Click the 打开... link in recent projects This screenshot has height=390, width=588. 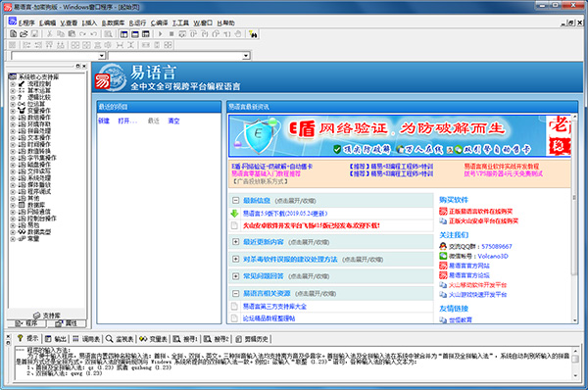127,121
